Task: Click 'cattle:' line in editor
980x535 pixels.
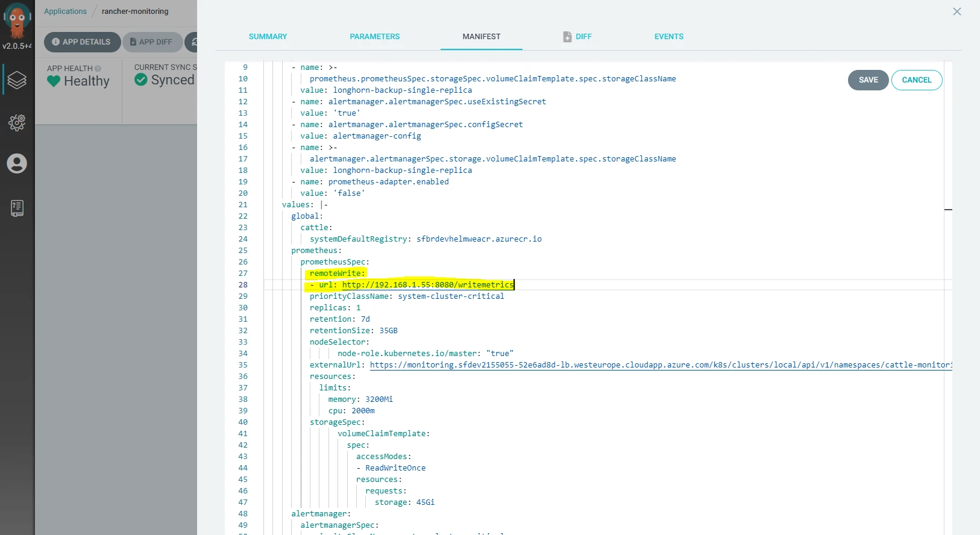Action: [x=316, y=228]
